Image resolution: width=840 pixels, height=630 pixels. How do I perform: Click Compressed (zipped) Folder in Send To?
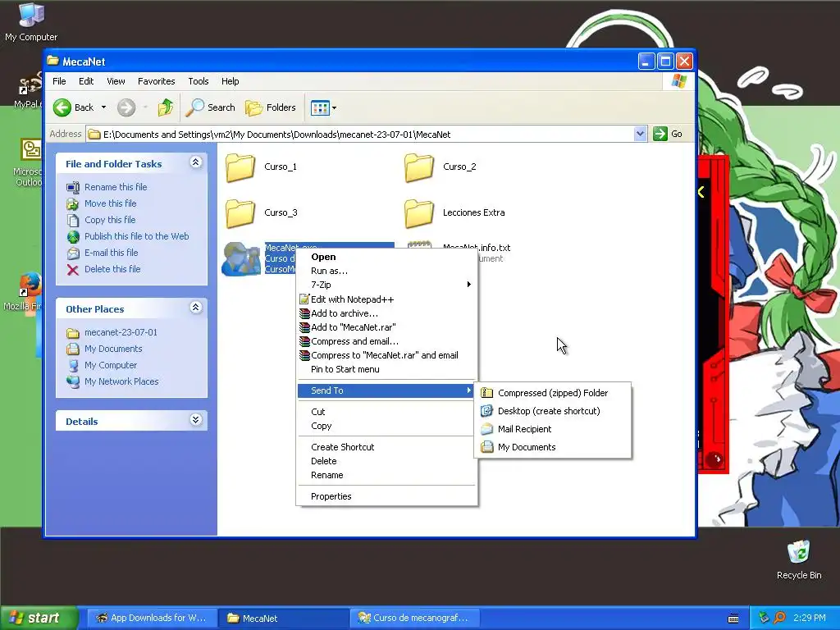[x=552, y=393]
